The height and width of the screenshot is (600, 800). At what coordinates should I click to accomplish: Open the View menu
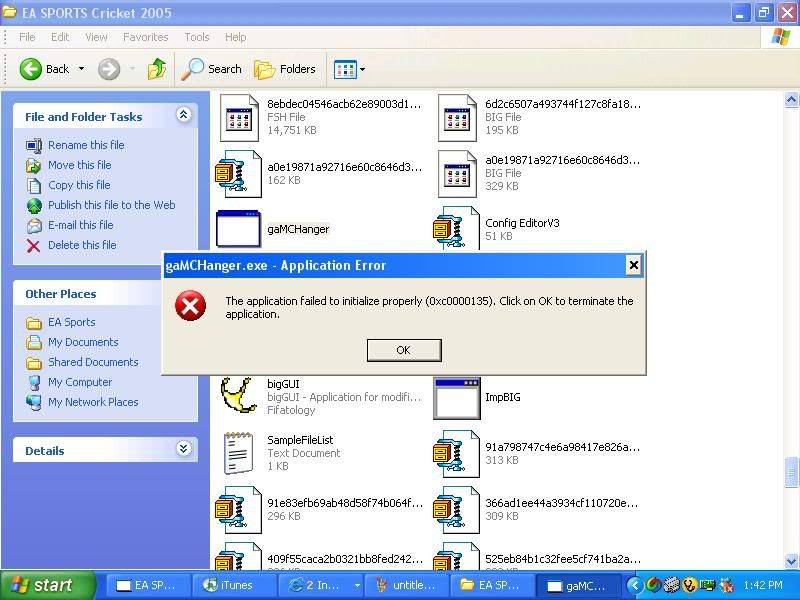pyautogui.click(x=96, y=37)
